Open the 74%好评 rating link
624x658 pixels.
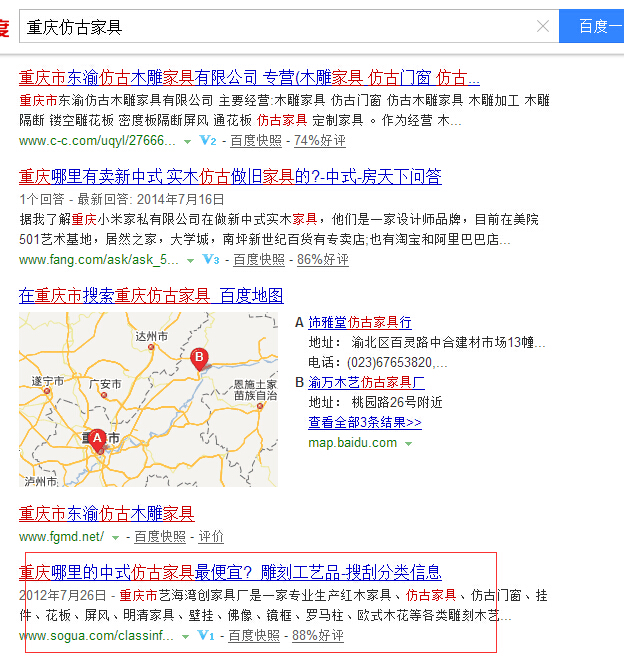[x=320, y=141]
